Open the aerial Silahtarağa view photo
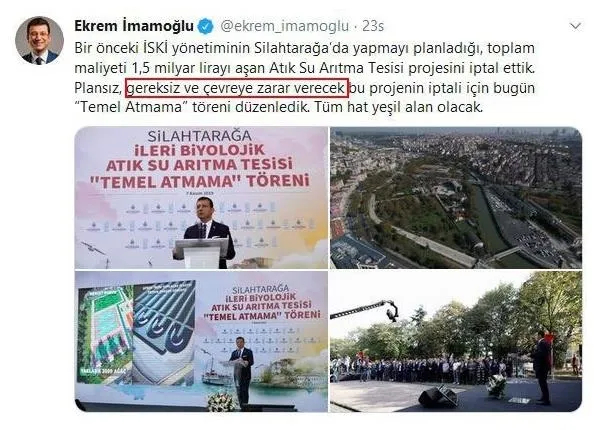Viewport: 594px width, 430px height. click(x=456, y=198)
